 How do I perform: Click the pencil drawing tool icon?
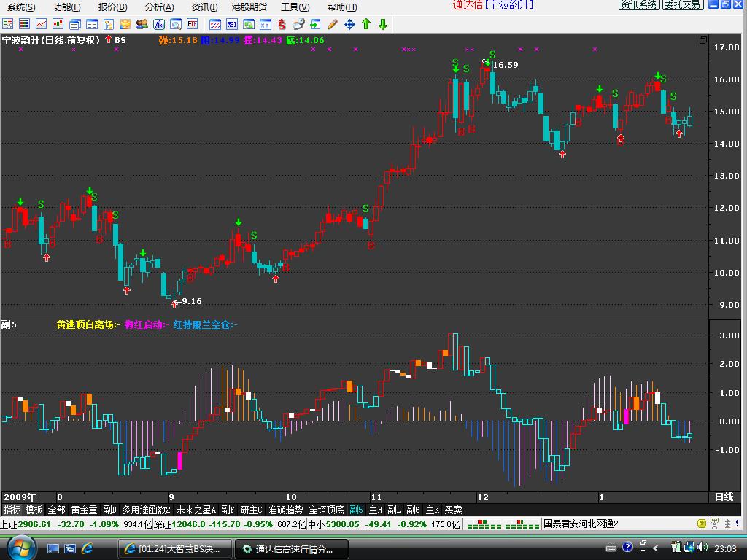[333, 25]
